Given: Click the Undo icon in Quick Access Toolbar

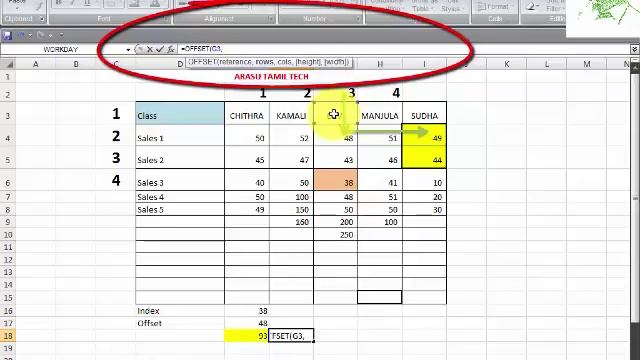Looking at the screenshot, I should 21,36.
